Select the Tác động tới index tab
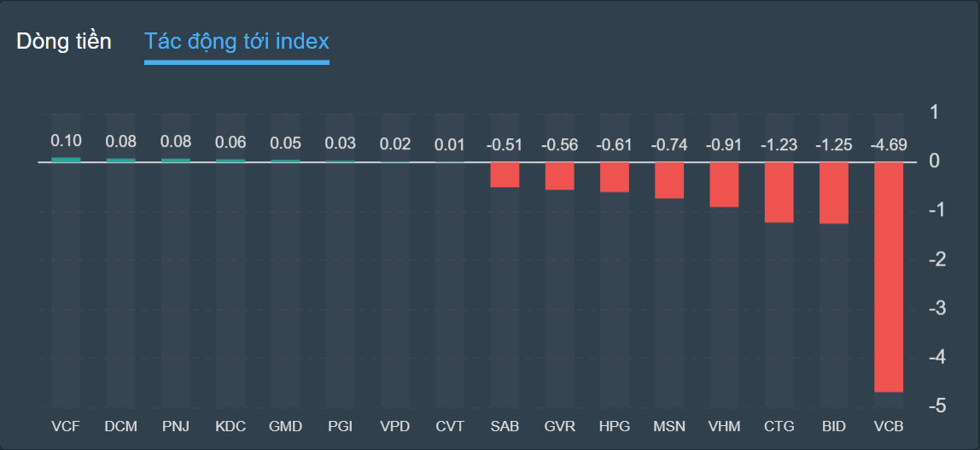980x450 pixels. [x=236, y=41]
